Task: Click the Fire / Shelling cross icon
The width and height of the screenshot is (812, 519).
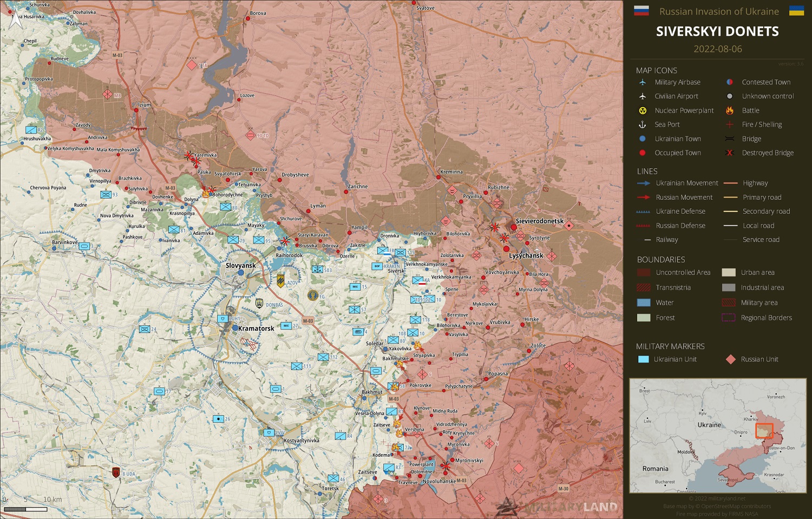Action: tap(730, 124)
